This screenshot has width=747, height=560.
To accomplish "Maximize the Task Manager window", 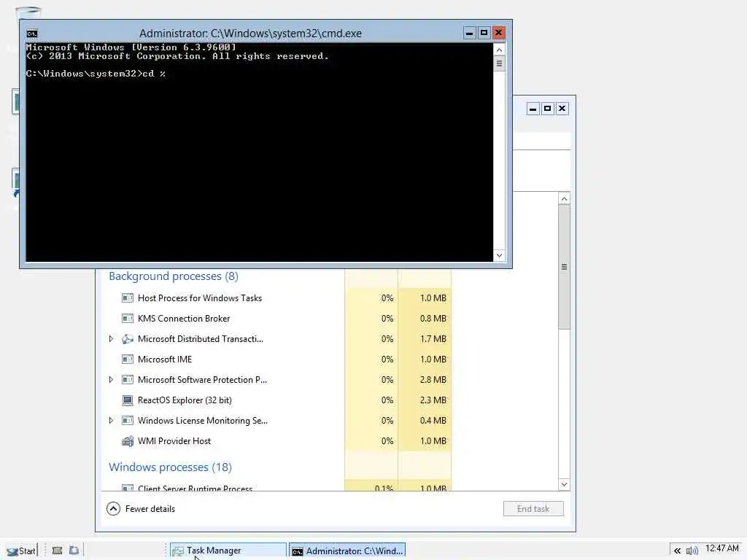I will 547,109.
